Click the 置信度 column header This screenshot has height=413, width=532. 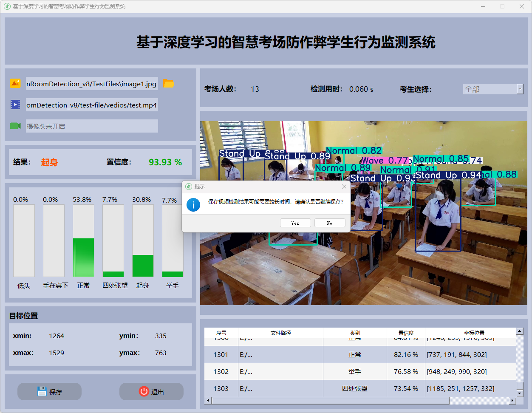[x=406, y=333]
